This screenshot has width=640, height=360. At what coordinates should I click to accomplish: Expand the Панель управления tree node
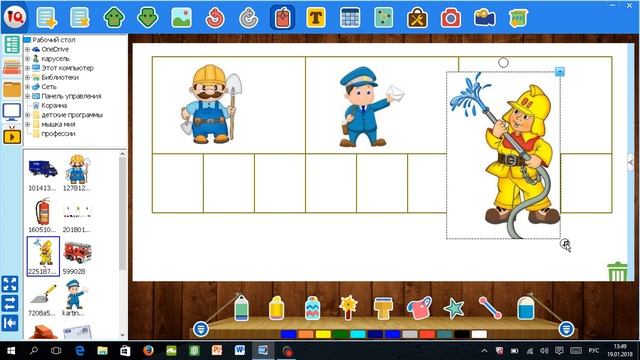[x=27, y=96]
